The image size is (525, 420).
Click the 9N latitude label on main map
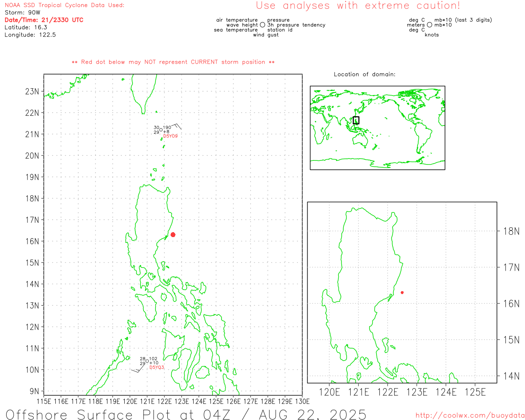pos(34,391)
